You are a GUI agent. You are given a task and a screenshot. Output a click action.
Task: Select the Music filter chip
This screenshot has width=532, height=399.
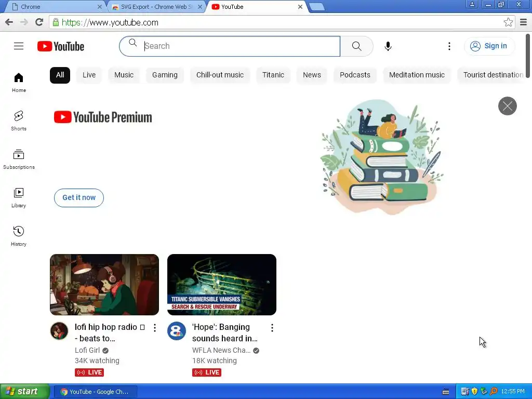point(124,75)
